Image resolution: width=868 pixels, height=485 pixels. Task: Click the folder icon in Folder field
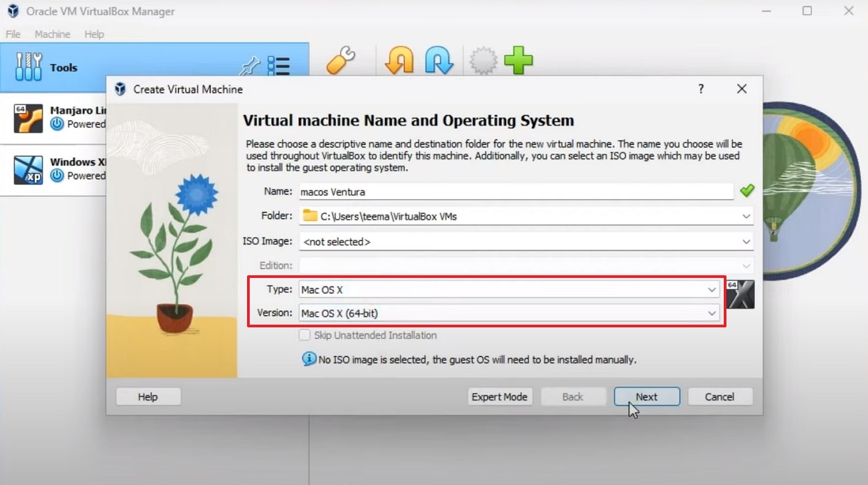310,216
